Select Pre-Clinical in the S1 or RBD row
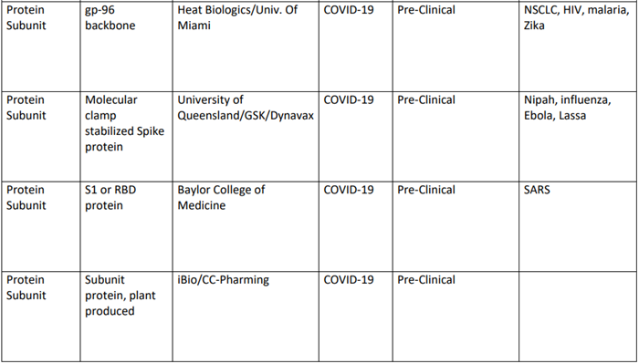 point(426,190)
